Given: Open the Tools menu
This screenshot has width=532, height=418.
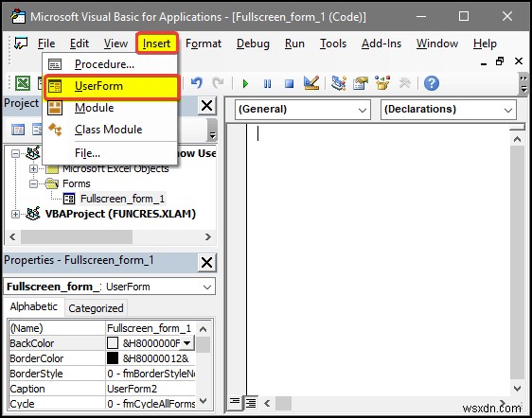Looking at the screenshot, I should [x=333, y=44].
